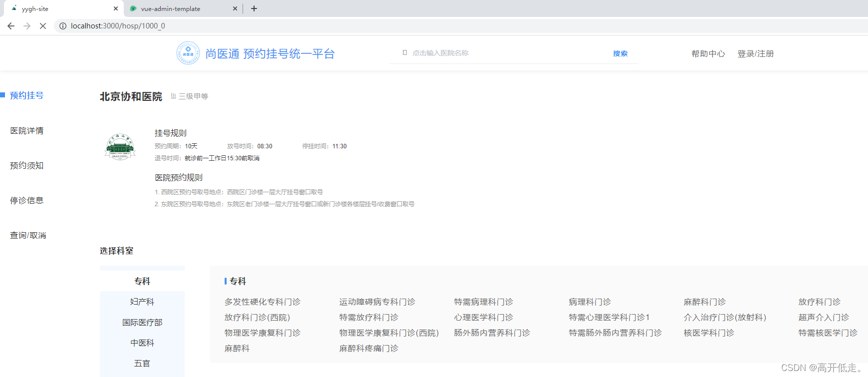
Task: Choose 放疗科门诊(西院) department
Action: click(257, 317)
